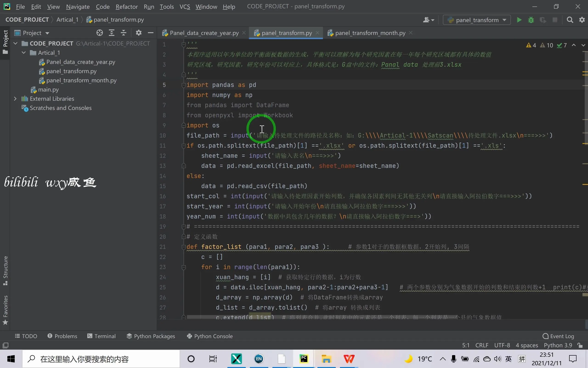Open the Tools menu

pyautogui.click(x=167, y=7)
